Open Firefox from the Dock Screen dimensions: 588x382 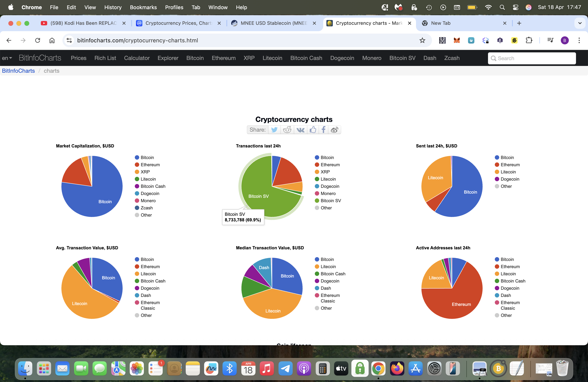[x=397, y=369]
